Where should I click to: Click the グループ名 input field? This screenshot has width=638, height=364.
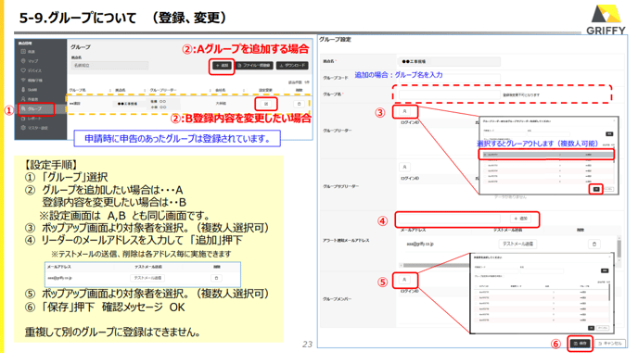(x=449, y=94)
